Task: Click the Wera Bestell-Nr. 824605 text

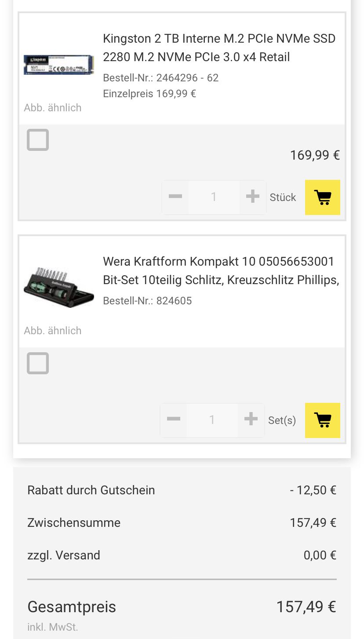Action: (147, 301)
